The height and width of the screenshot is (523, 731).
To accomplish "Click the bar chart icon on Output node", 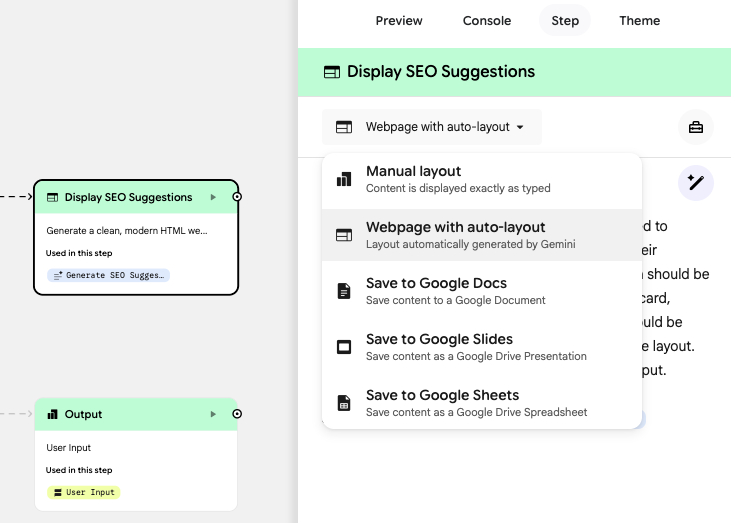I will (52, 414).
